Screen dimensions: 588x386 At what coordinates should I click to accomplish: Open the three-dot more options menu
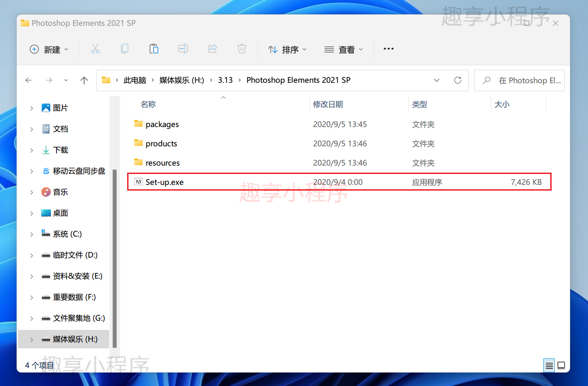click(x=388, y=49)
